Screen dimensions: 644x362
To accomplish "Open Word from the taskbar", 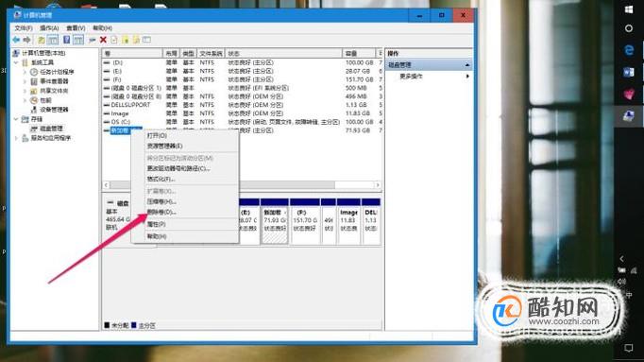I will (x=628, y=73).
